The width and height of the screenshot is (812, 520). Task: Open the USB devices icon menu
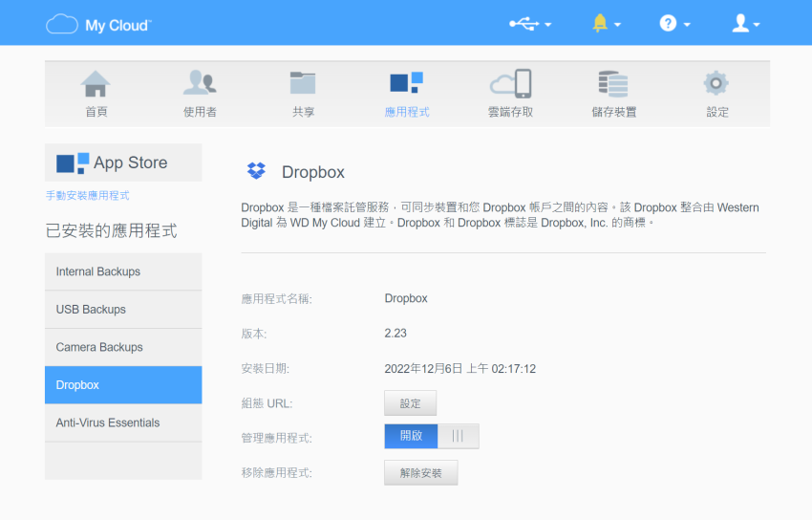(x=524, y=24)
